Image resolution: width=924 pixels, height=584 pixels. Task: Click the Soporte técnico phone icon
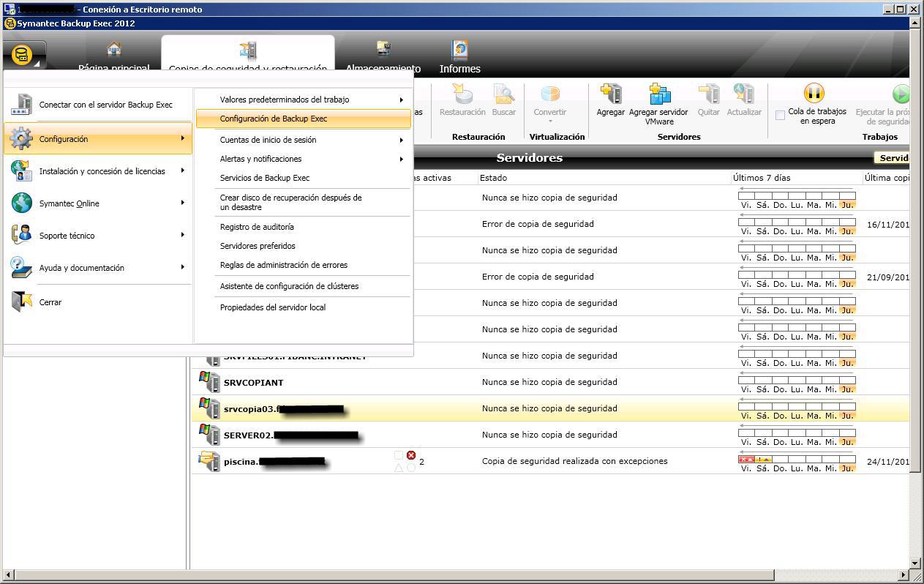21,235
